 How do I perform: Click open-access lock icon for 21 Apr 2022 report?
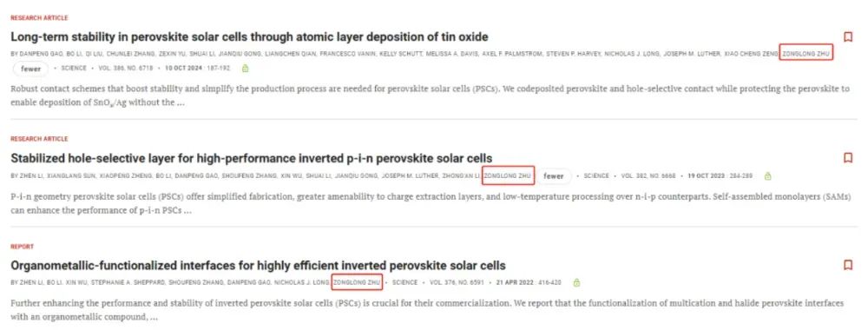576,282
